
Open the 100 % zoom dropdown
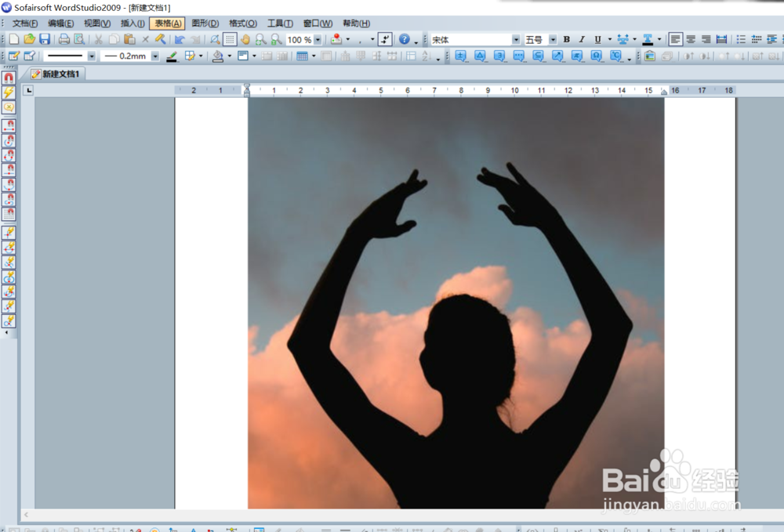pyautogui.click(x=318, y=40)
